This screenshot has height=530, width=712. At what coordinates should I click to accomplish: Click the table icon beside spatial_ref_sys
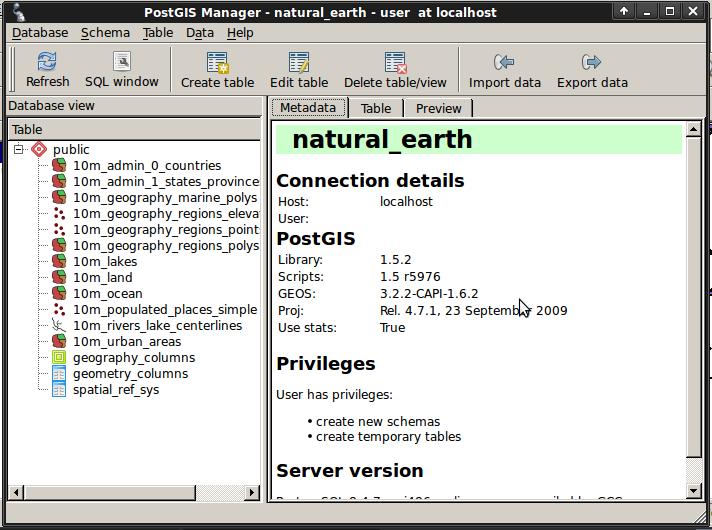(59, 390)
